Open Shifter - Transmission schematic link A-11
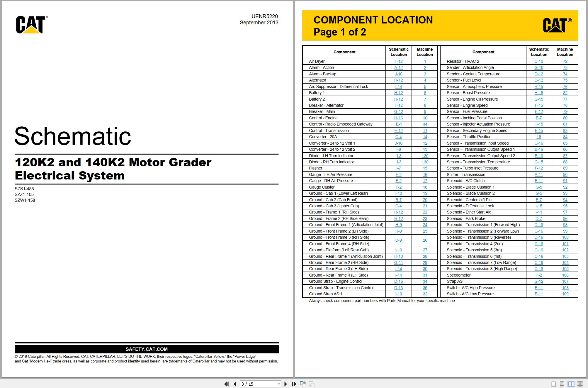The height and width of the screenshot is (388, 588). coord(539,174)
